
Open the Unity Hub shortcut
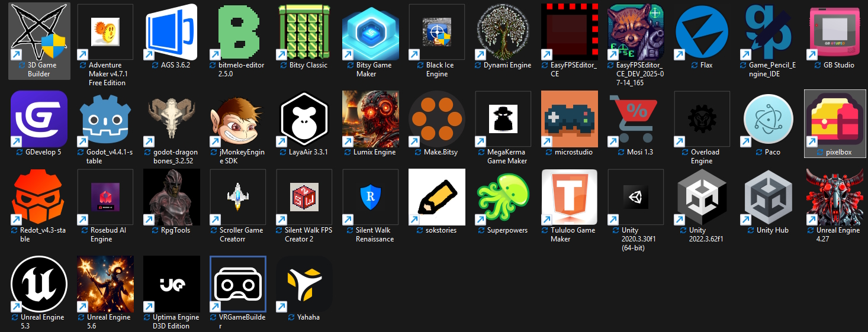769,197
